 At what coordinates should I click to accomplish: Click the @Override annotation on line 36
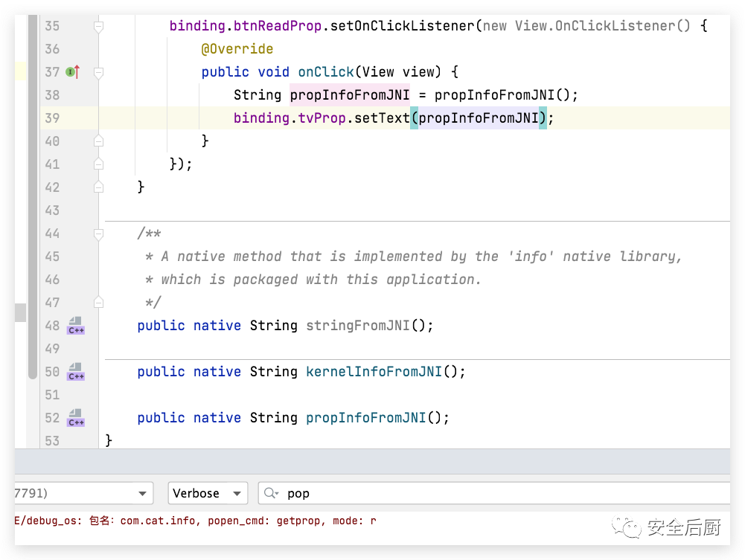tap(237, 49)
